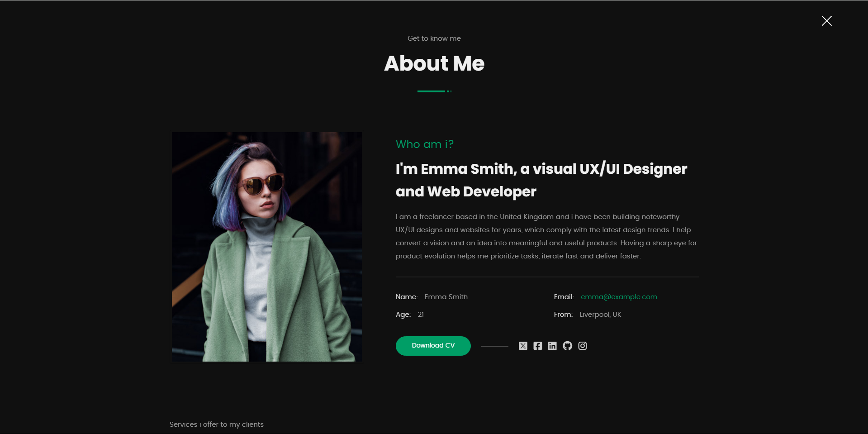This screenshot has height=434, width=868.
Task: Open the Facebook social icon
Action: click(537, 346)
